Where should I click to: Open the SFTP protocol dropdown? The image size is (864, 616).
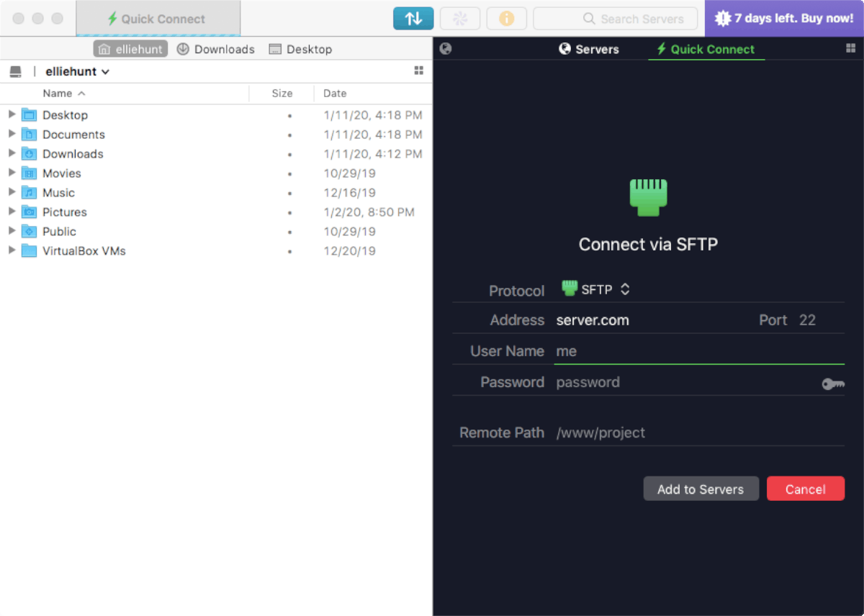click(596, 289)
